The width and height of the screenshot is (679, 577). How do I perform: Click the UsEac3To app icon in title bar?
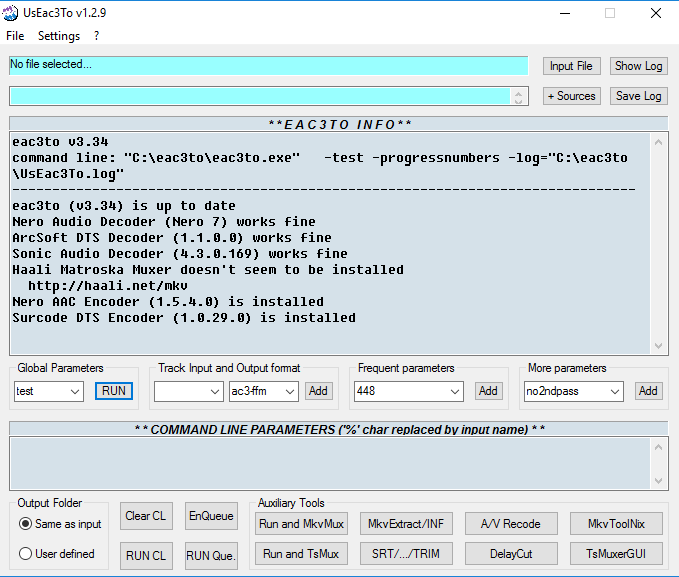pyautogui.click(x=10, y=13)
